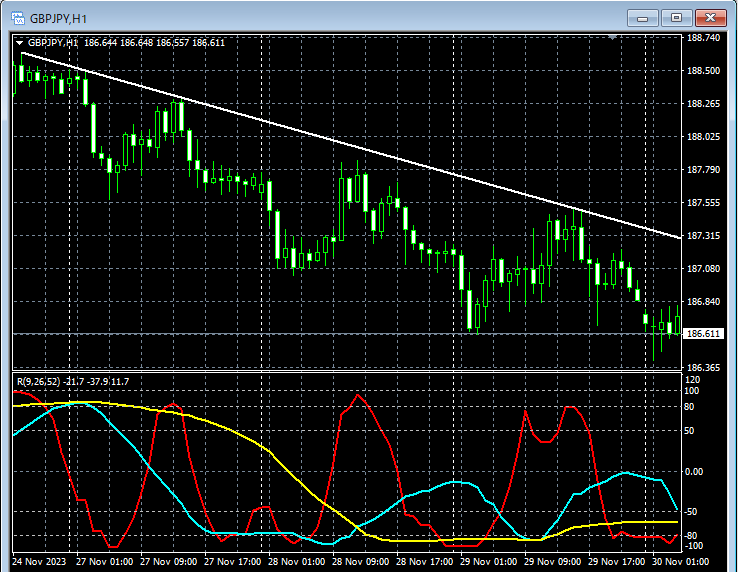Click the R(9,26,52) indicator label
The image size is (739, 572).
click(39, 382)
